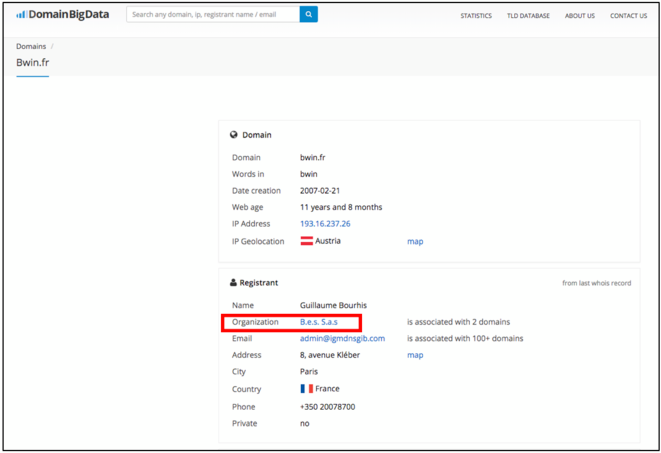The image size is (661, 453).
Task: Click 'is associated with 2 domains' text
Action: [x=458, y=322]
